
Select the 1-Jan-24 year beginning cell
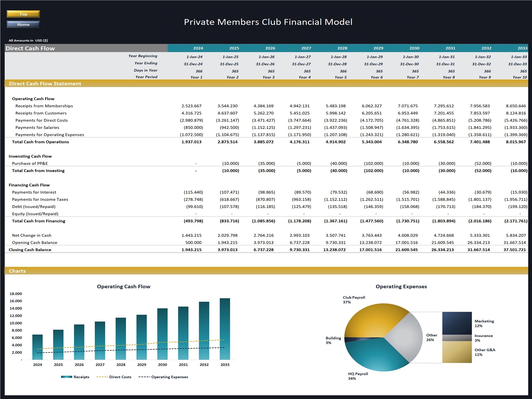(194, 57)
